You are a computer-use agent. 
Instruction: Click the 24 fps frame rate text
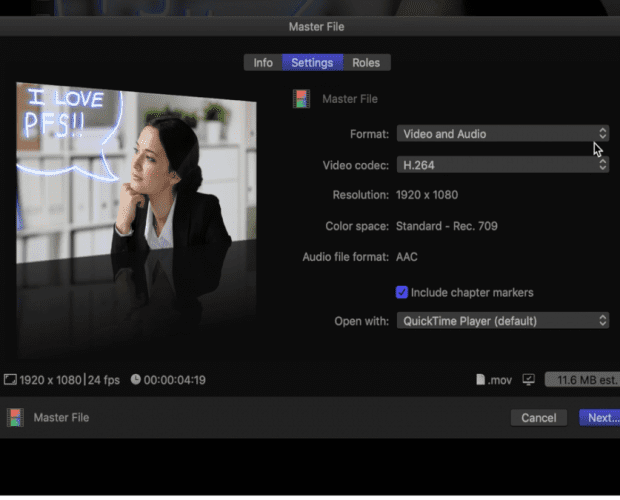[x=104, y=380]
